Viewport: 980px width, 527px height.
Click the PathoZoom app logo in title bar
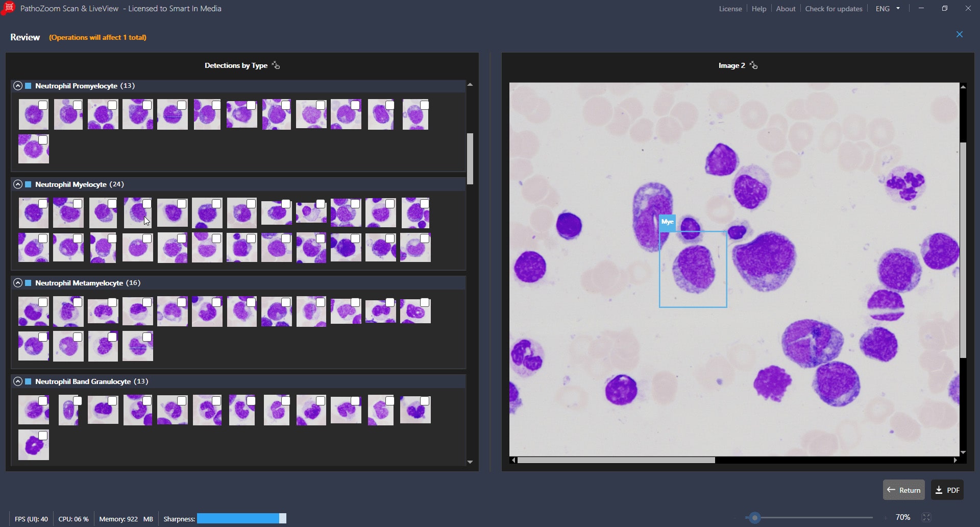coord(9,9)
